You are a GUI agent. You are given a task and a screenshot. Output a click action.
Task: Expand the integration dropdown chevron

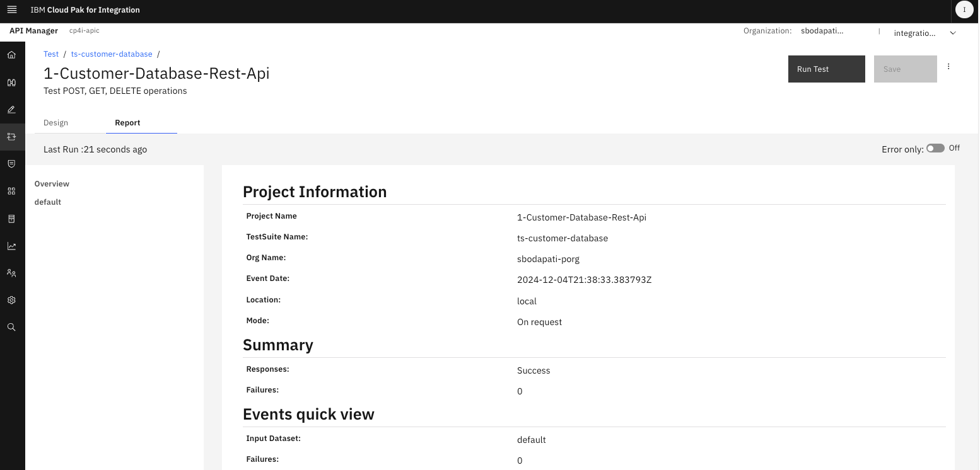[x=953, y=33]
